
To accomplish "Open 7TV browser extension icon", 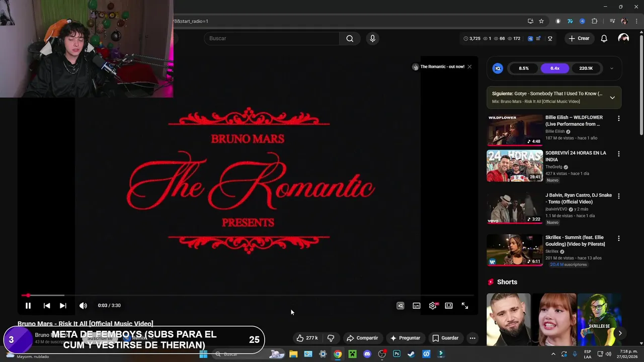I will tap(570, 21).
